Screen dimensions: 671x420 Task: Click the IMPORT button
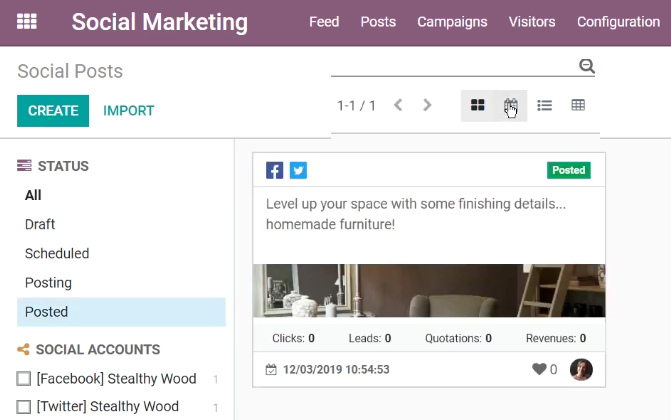click(x=128, y=111)
